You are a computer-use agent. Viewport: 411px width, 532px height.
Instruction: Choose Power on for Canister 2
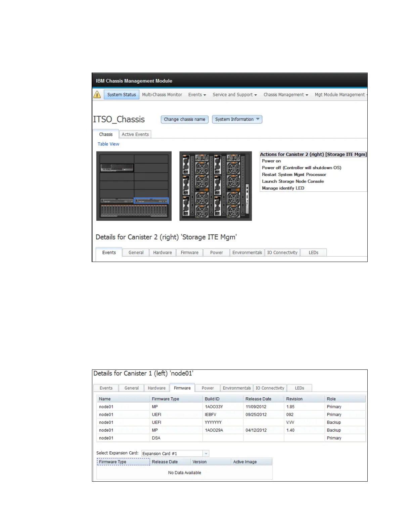[x=271, y=161]
